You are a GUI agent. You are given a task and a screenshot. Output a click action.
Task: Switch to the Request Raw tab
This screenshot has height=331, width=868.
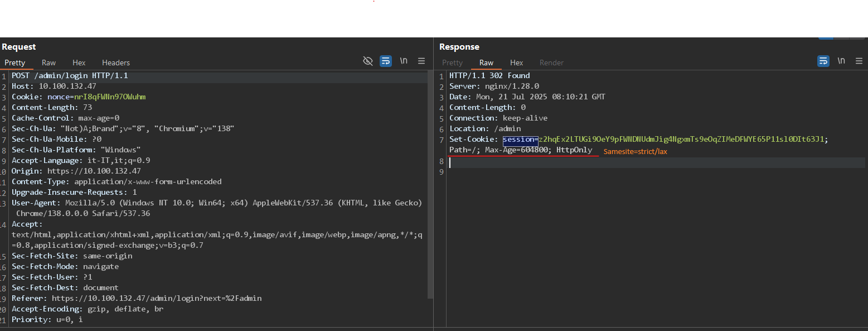[x=49, y=63]
